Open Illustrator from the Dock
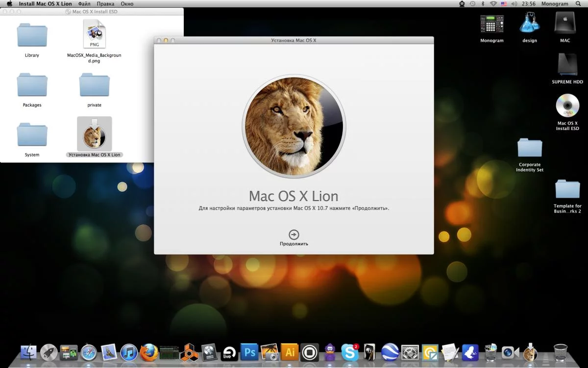 (x=290, y=352)
